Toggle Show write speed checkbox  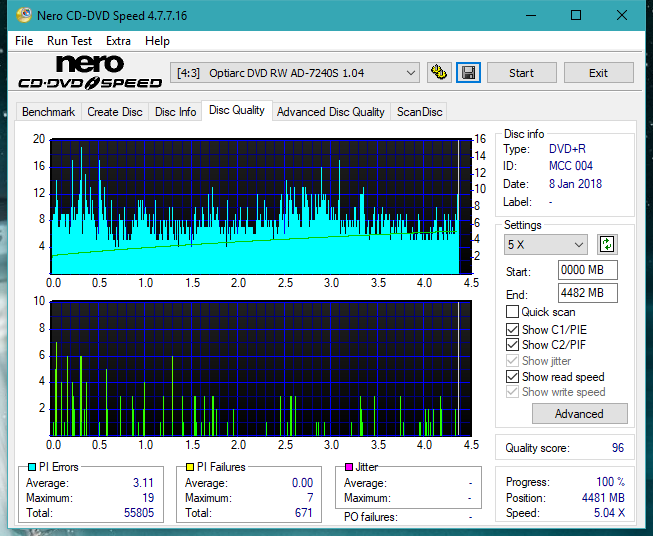pyautogui.click(x=512, y=392)
